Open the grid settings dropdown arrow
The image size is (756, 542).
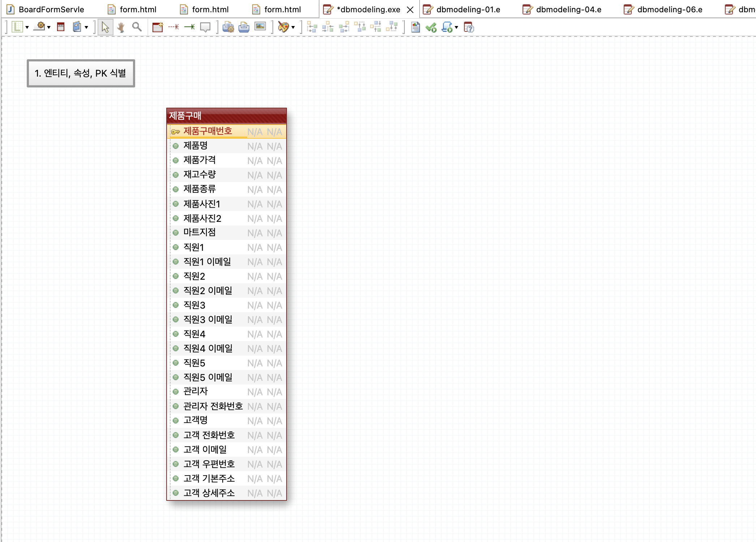click(x=27, y=27)
